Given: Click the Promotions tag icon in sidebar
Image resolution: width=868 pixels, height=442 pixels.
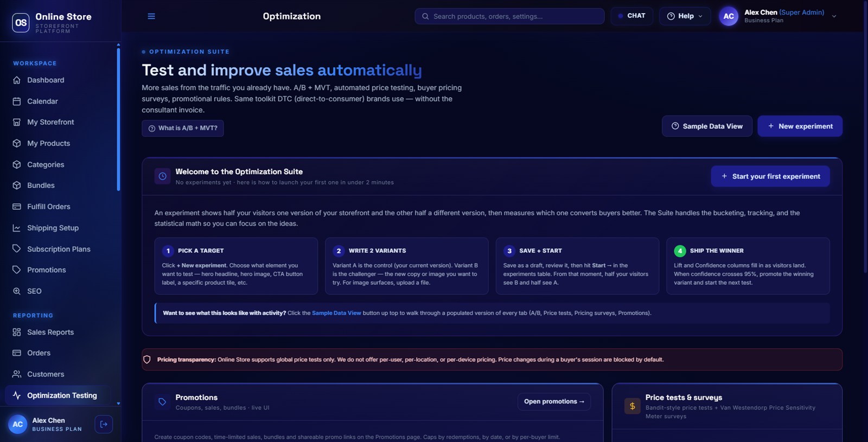Looking at the screenshot, I should point(17,270).
